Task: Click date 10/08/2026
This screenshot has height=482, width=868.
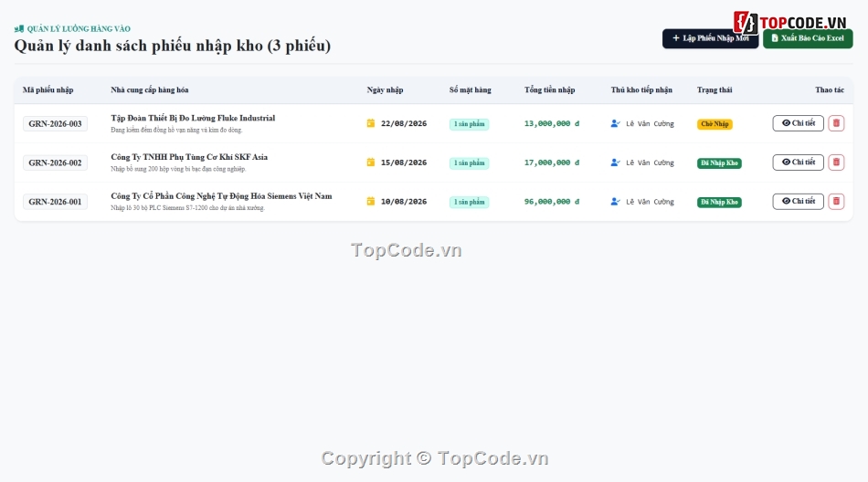Action: click(x=404, y=202)
